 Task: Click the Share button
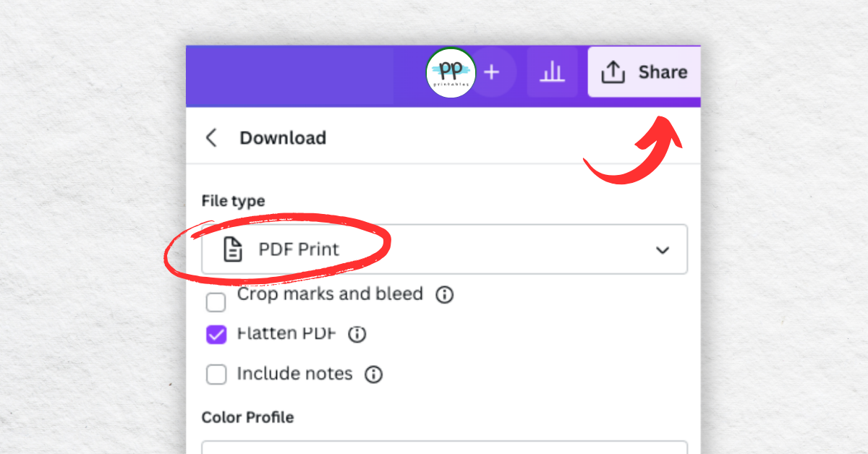(x=644, y=72)
